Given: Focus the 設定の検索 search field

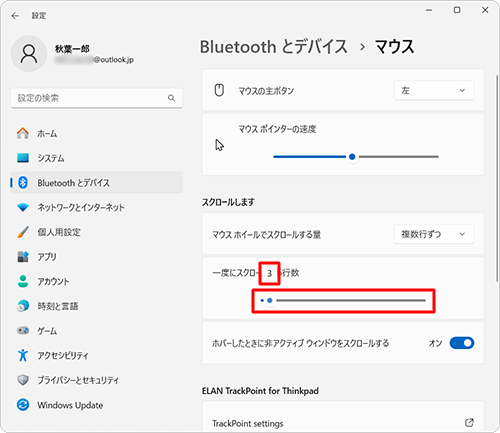Looking at the screenshot, I should (97, 98).
